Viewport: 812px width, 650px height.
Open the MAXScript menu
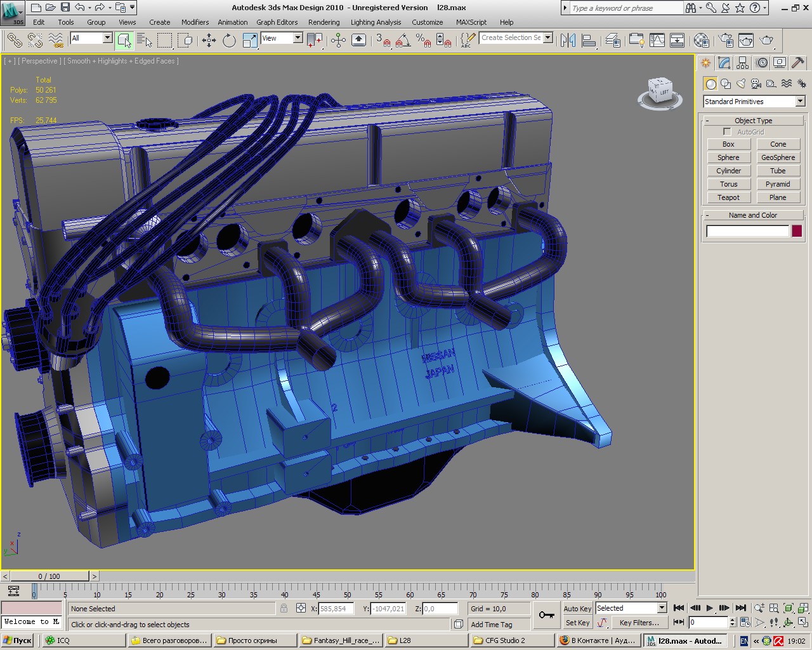471,22
